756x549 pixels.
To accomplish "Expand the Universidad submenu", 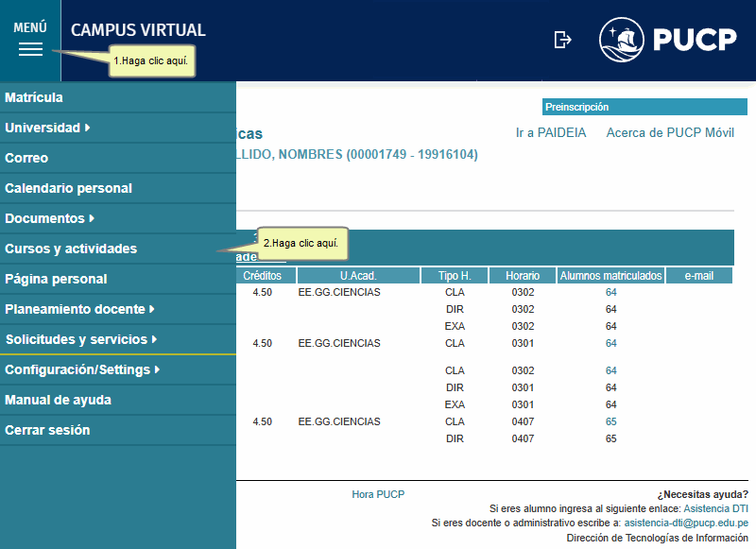I will click(117, 128).
